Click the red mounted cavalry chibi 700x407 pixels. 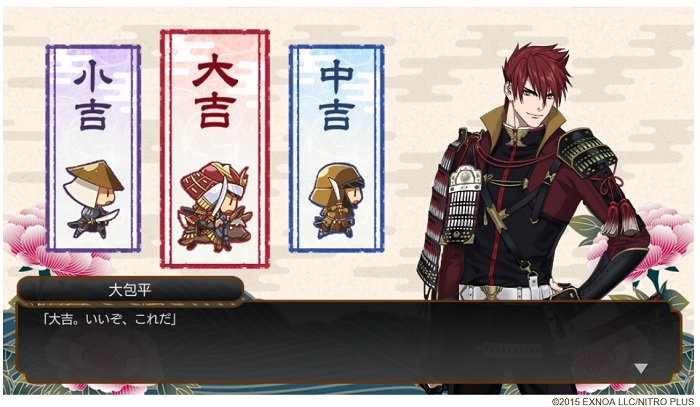(x=215, y=204)
